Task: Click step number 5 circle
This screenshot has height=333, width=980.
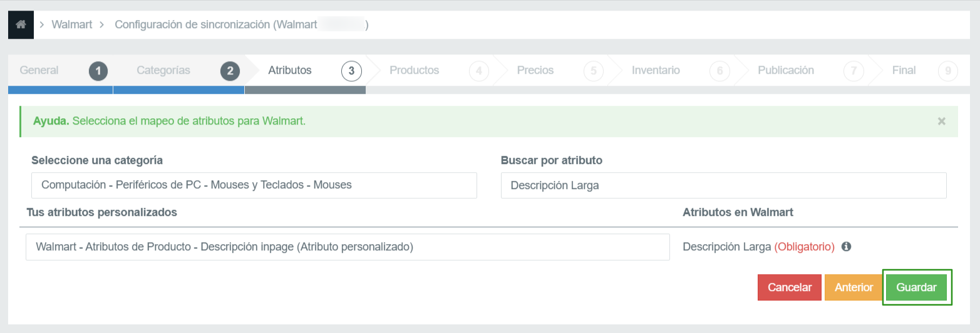Action: 593,71
